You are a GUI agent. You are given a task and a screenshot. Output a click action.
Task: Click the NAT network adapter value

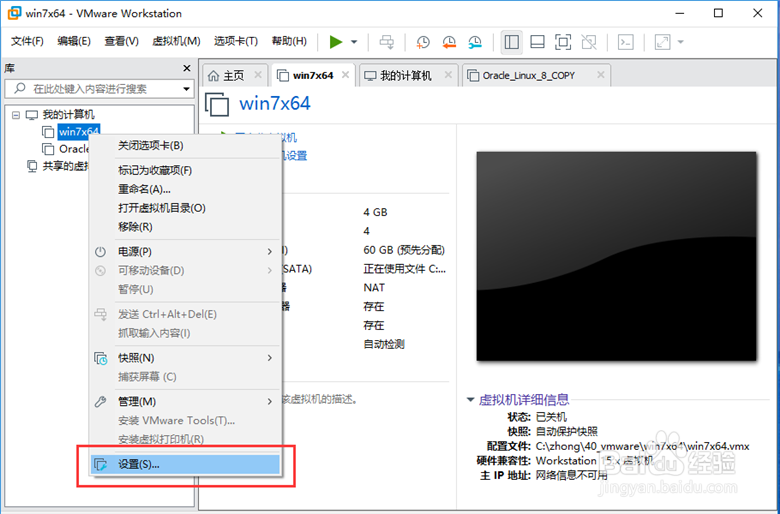pyautogui.click(x=374, y=288)
